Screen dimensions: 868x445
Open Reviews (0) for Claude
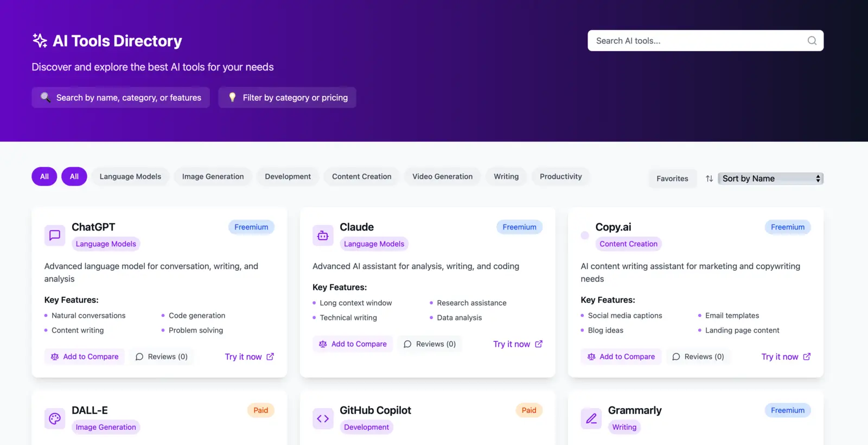[x=430, y=344]
